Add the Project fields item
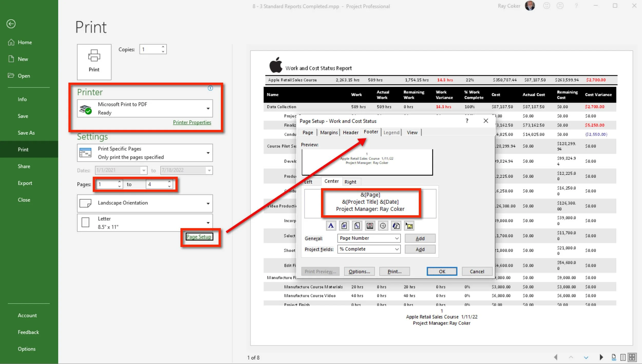Screen dimensions: 642x364 click(x=420, y=249)
